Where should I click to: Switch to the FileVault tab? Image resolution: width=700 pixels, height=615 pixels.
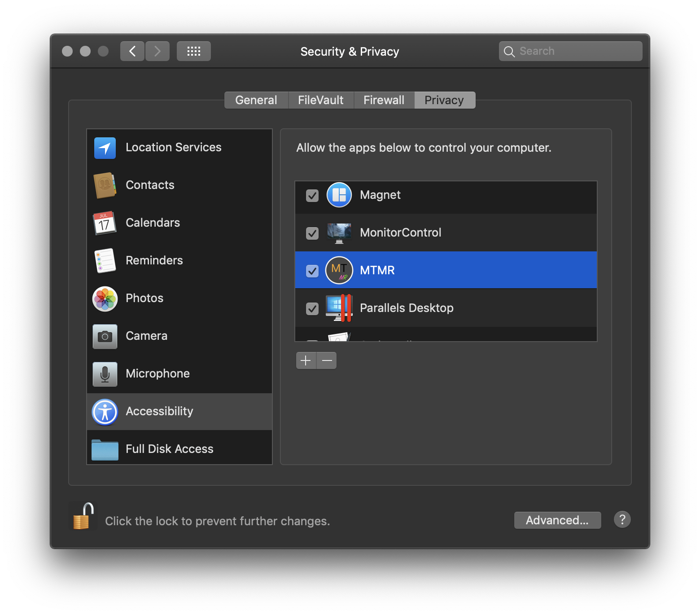point(320,100)
